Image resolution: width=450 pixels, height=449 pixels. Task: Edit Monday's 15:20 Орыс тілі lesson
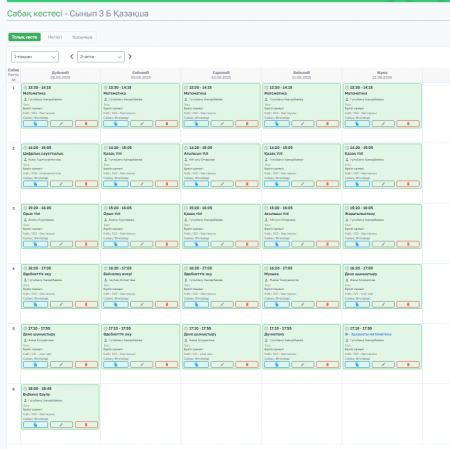tap(61, 244)
